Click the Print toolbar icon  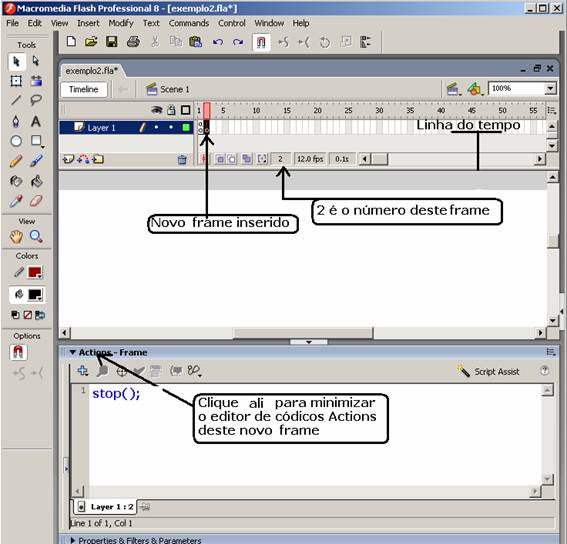tap(133, 42)
